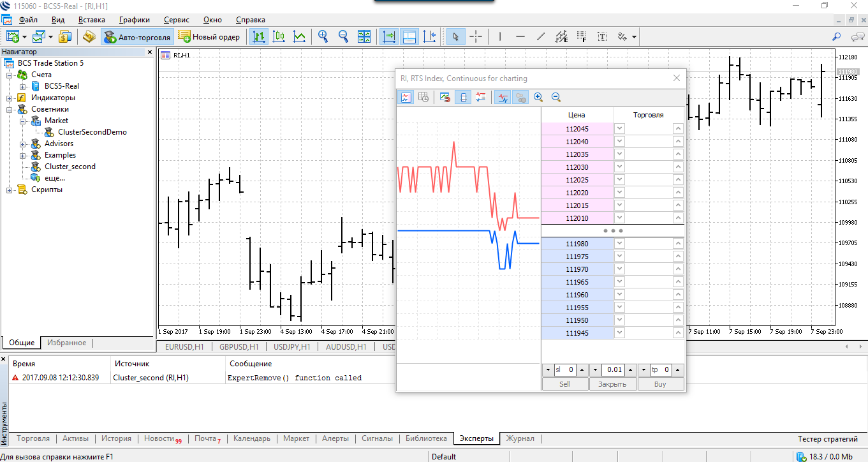
Task: Click the first tick chart icon in RI window
Action: [x=406, y=97]
